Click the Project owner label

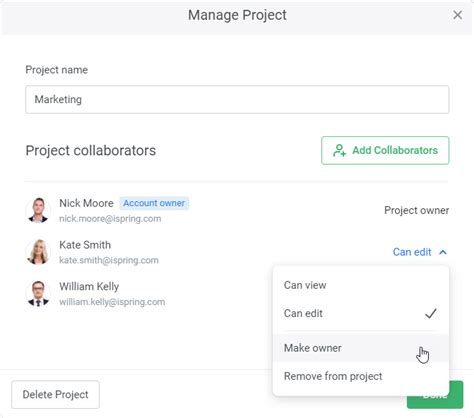click(416, 210)
